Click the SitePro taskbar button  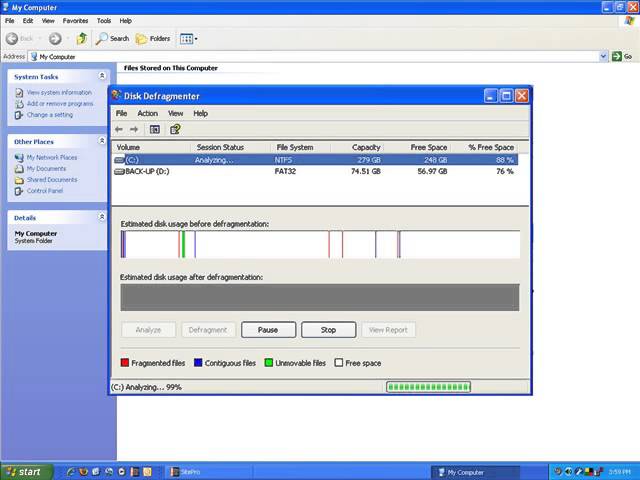coord(208,472)
